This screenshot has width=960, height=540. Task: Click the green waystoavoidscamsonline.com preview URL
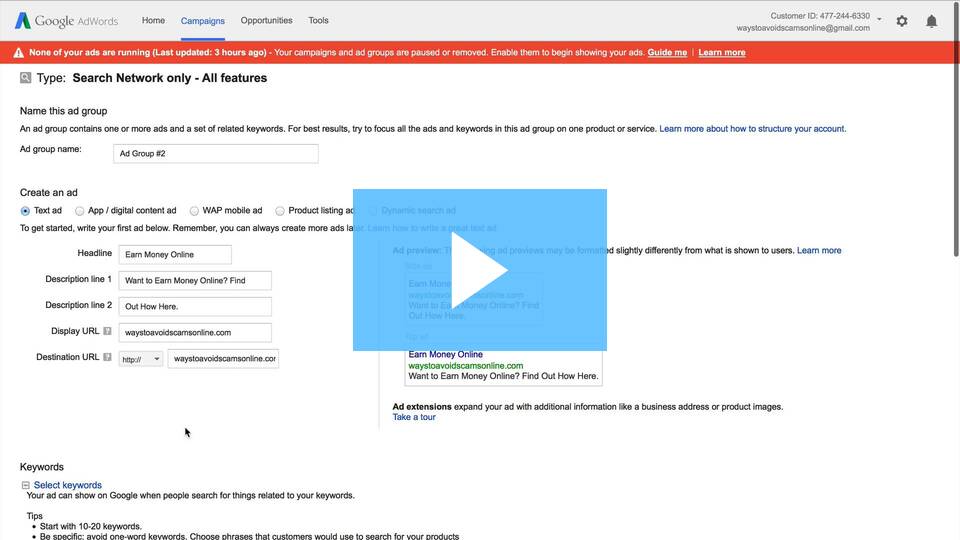[465, 366]
